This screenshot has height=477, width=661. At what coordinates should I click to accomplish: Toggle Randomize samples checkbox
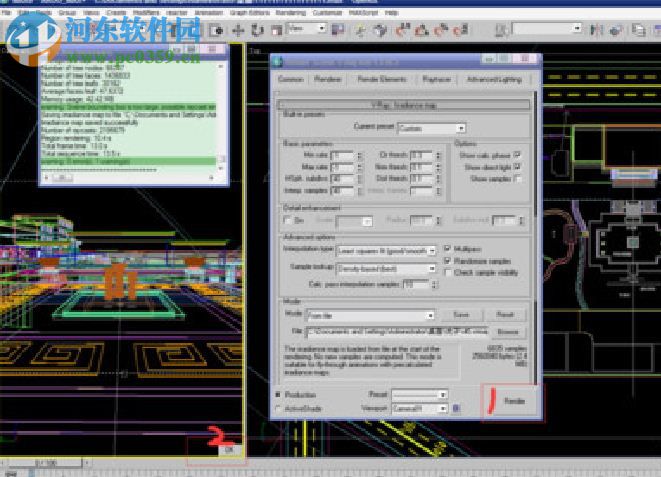click(448, 261)
